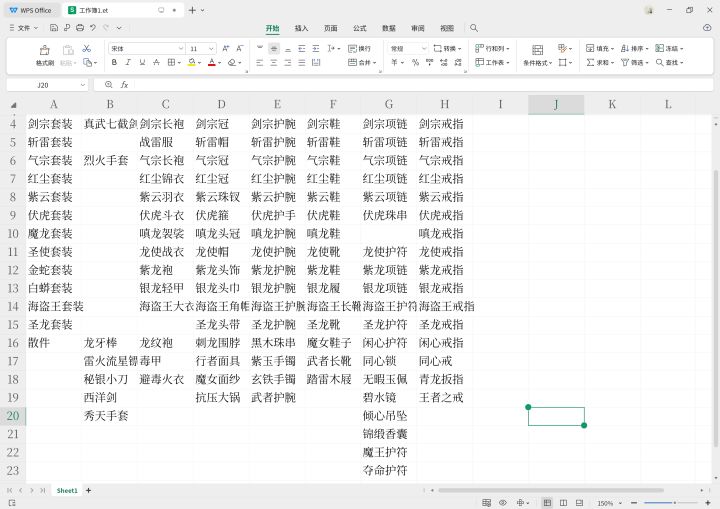The width and height of the screenshot is (720, 509).
Task: Select the column J header
Action: [556, 105]
